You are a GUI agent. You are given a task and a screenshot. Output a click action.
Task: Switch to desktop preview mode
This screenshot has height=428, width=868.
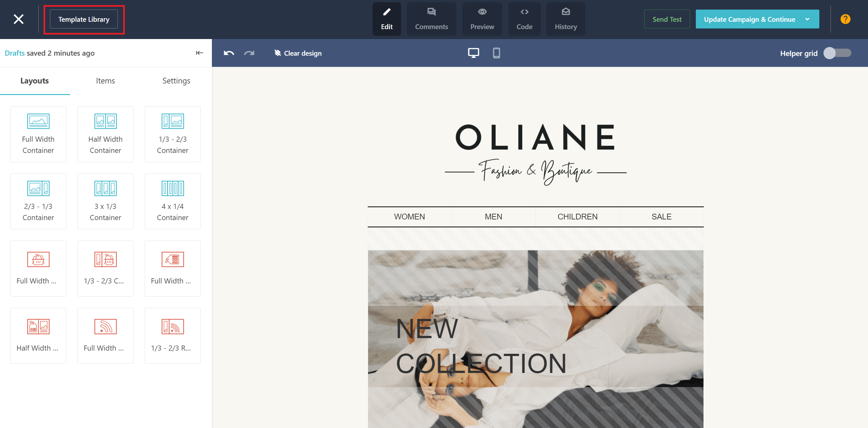point(473,53)
